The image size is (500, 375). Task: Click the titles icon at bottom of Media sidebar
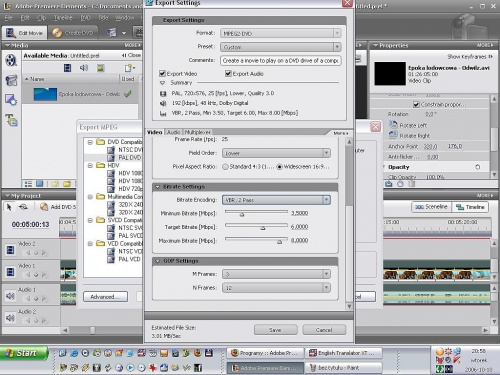pos(11,120)
